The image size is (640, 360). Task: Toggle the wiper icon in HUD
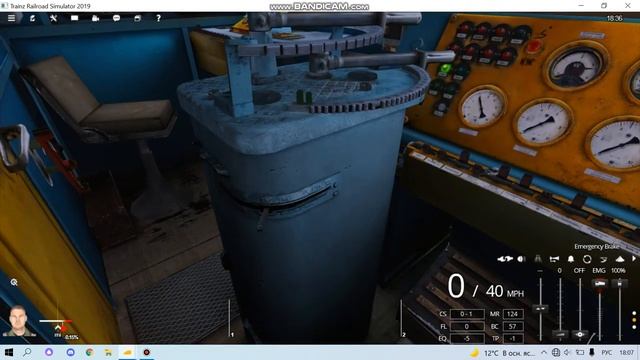[x=603, y=259]
